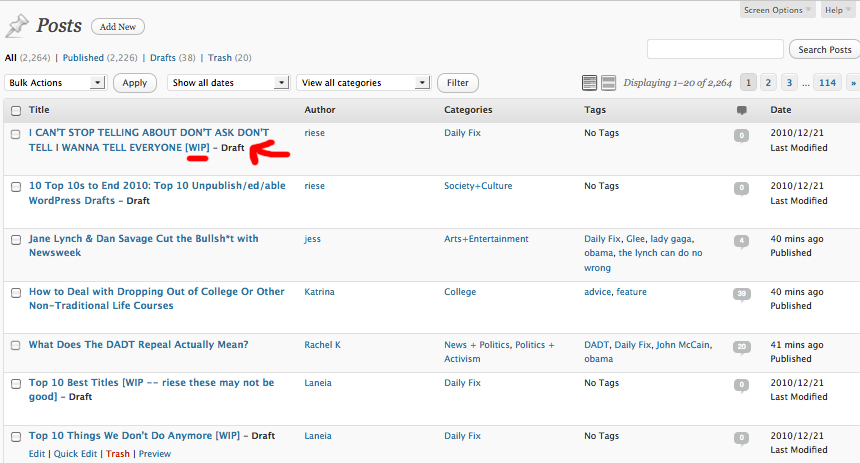The height and width of the screenshot is (463, 860).
Task: Open comment bubble for 10 Top 10s draft
Action: [741, 188]
